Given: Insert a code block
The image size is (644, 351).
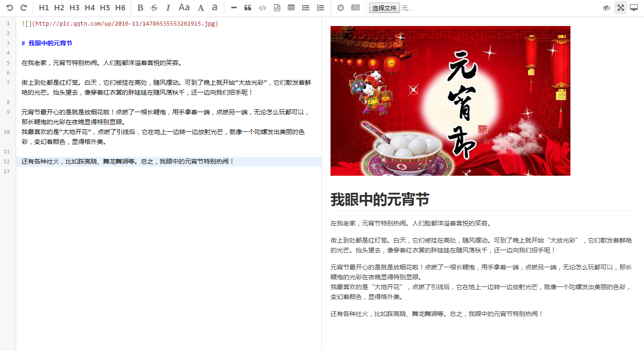Looking at the screenshot, I should tap(277, 8).
